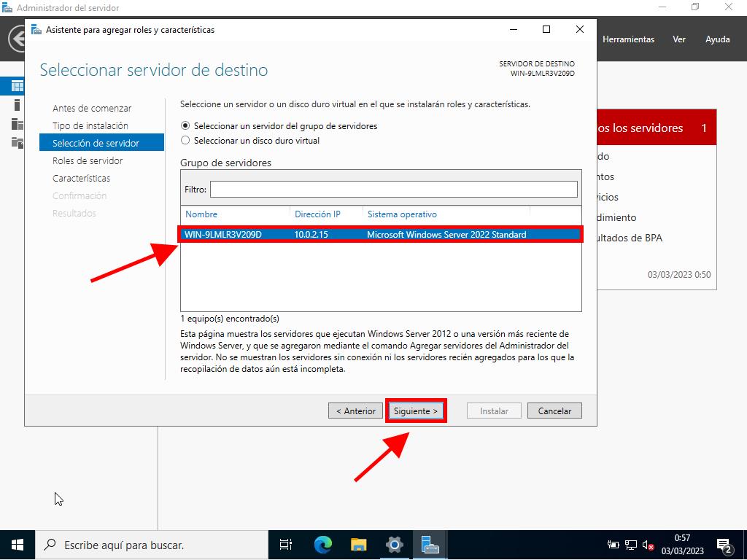The image size is (747, 560).
Task: Choose the virtual hard disk option
Action: point(185,141)
